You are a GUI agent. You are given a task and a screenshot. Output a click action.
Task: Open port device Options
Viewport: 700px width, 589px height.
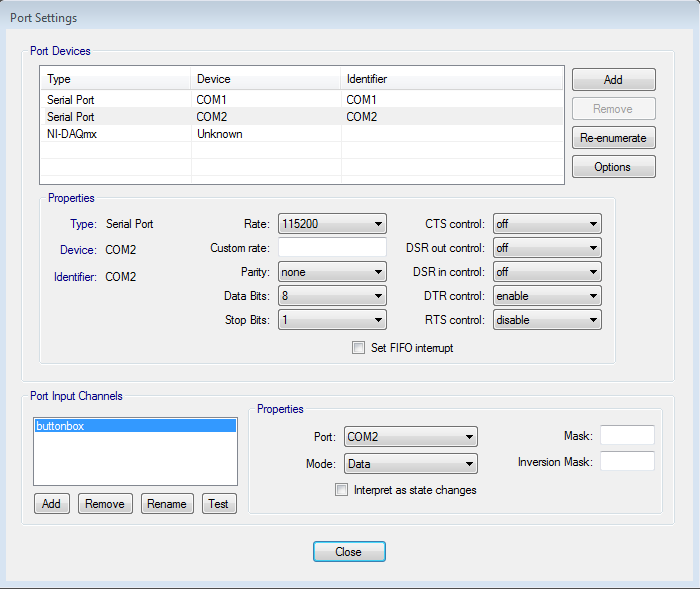613,167
